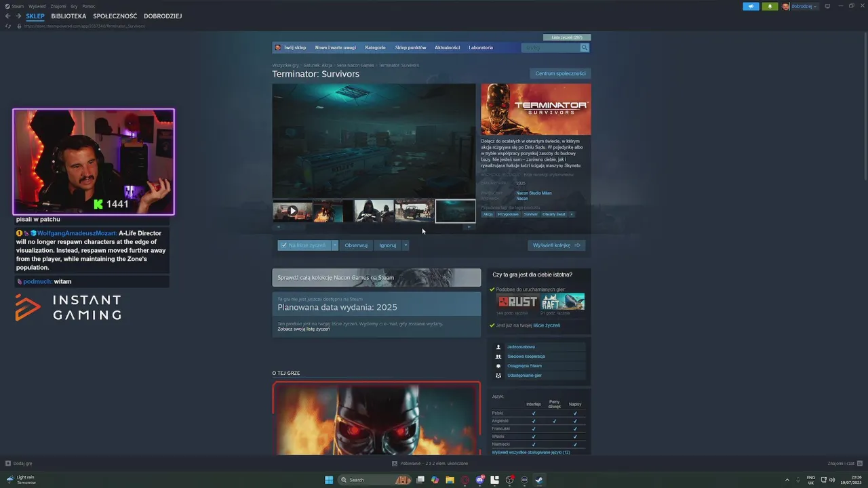Select the vehicle screenshot thumbnail

(414, 211)
